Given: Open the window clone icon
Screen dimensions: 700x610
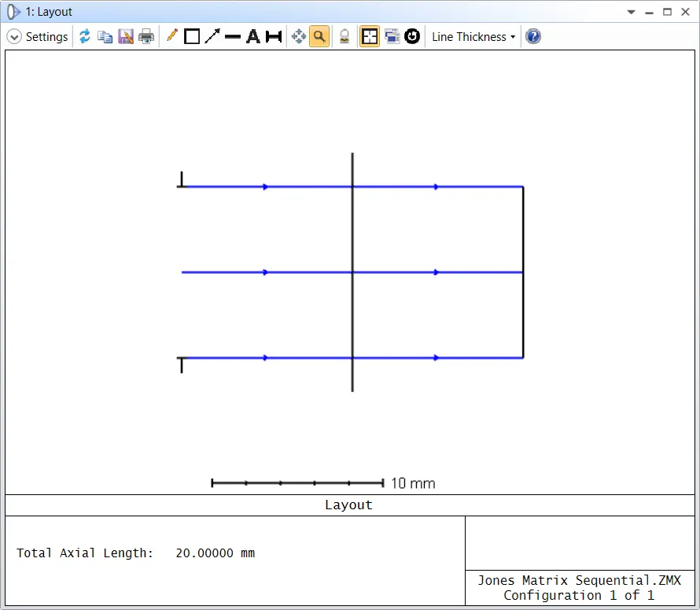Looking at the screenshot, I should 392,36.
